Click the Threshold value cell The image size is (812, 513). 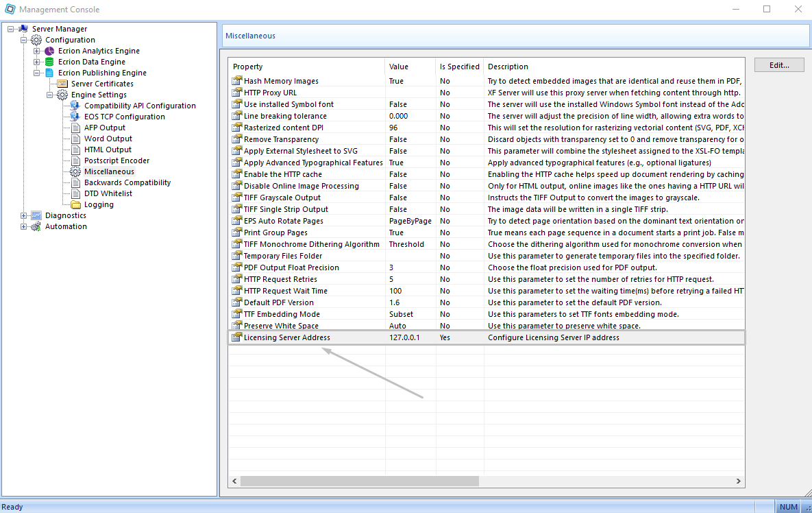click(x=406, y=244)
